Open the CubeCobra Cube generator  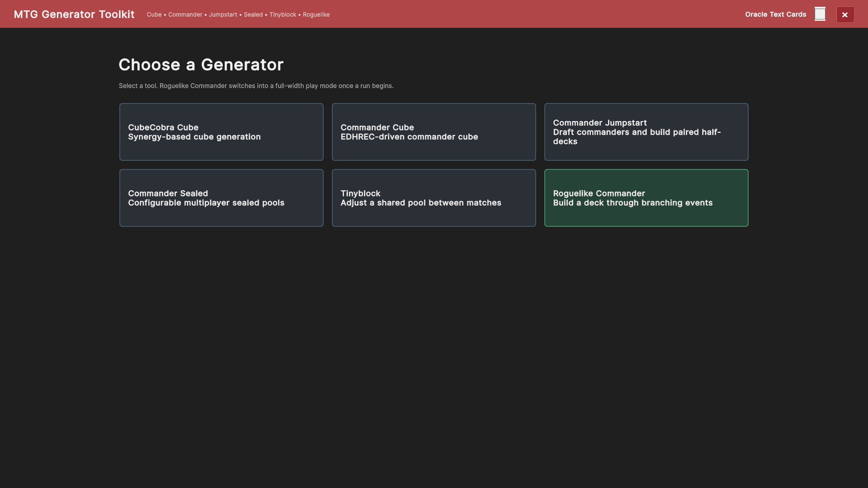pyautogui.click(x=222, y=132)
